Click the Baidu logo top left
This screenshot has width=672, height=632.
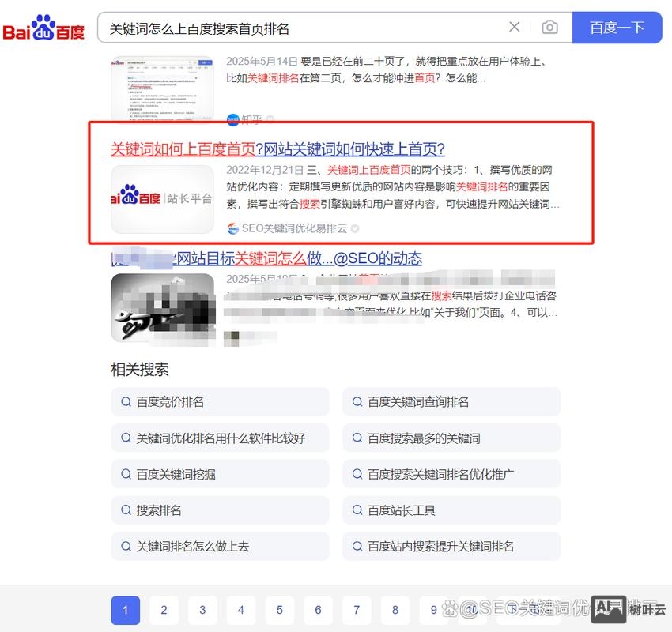[43, 26]
